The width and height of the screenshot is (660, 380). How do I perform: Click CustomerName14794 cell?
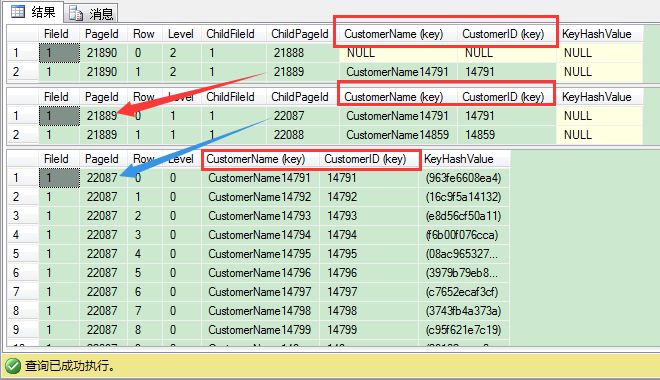pyautogui.click(x=260, y=235)
